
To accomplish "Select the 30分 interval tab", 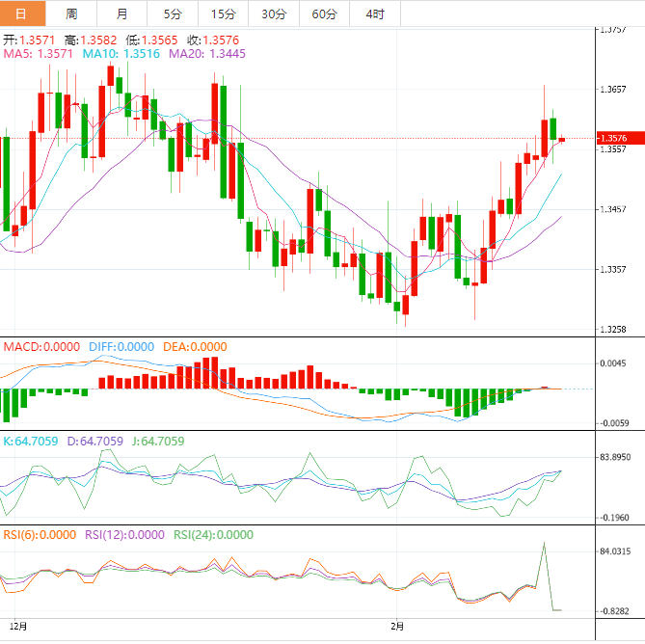I will (273, 13).
